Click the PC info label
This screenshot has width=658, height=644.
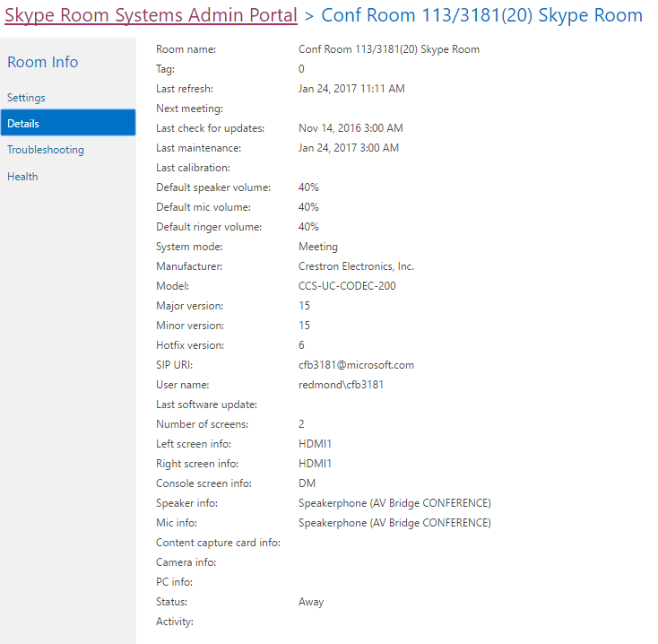pyautogui.click(x=174, y=582)
